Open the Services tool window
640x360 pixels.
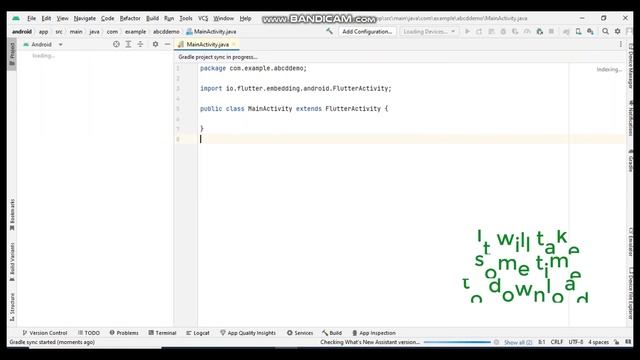click(x=300, y=333)
